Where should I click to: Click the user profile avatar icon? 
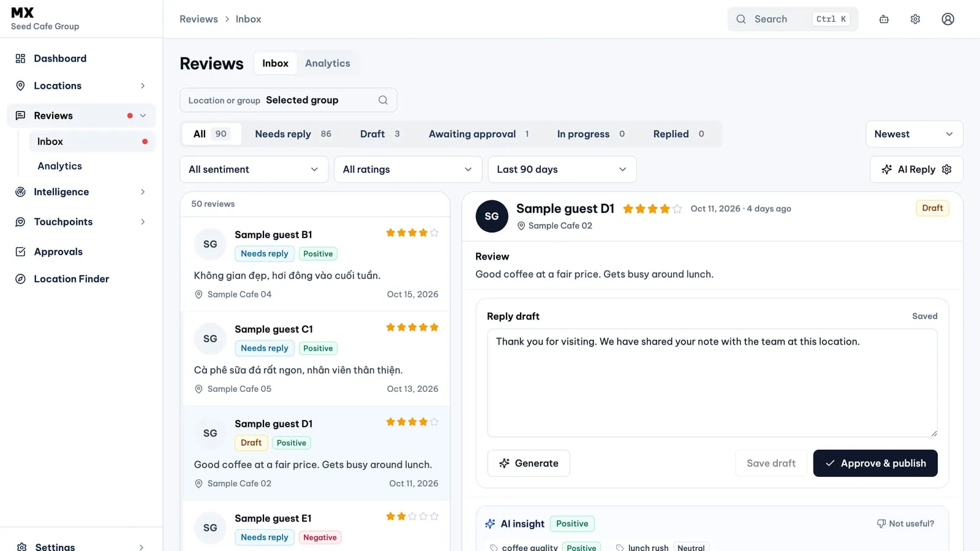point(948,19)
